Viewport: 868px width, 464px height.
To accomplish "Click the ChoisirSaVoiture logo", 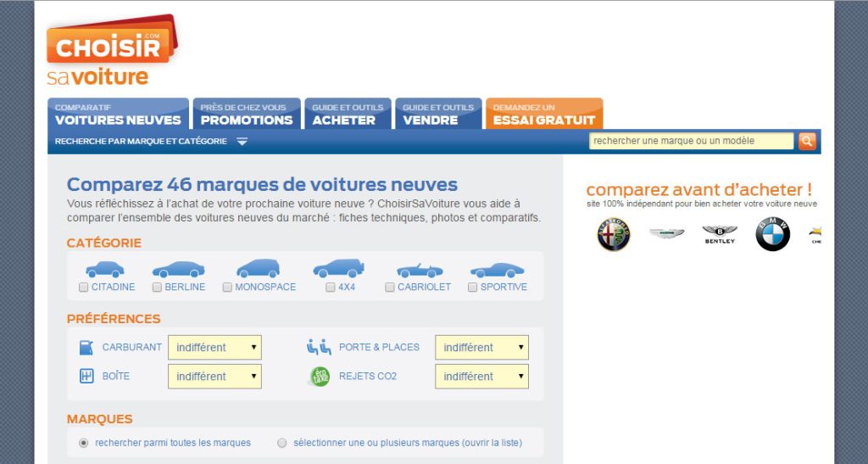I will point(113,51).
